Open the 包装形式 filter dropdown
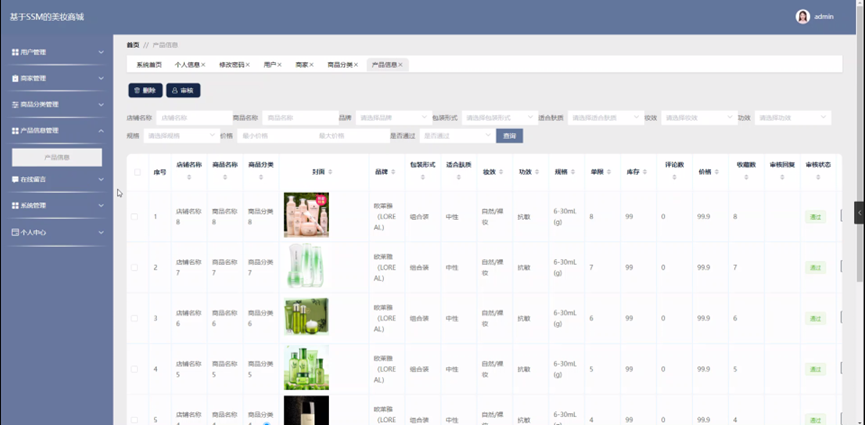The height and width of the screenshot is (425, 865). [x=499, y=118]
